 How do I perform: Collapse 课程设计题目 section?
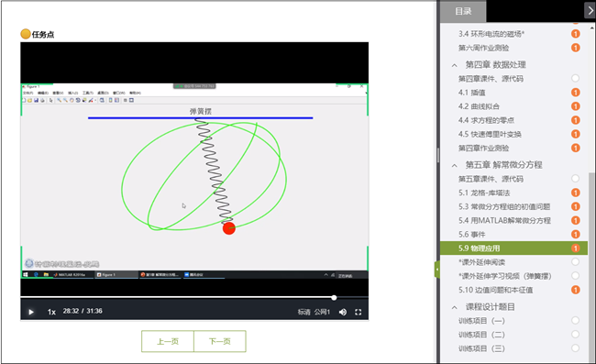454,307
